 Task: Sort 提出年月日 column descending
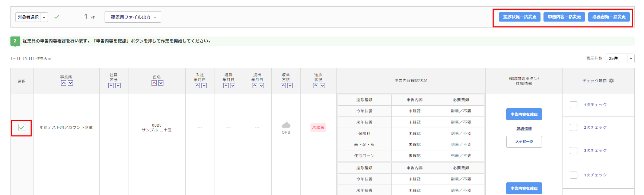tap(261, 86)
